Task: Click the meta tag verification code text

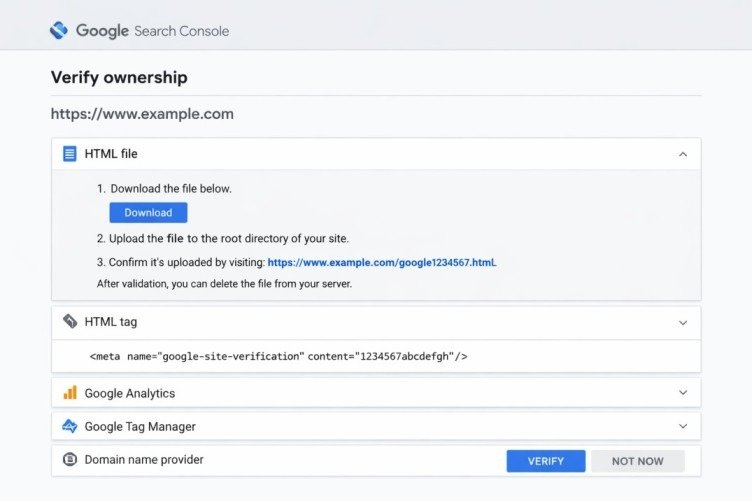Action: [x=278, y=356]
